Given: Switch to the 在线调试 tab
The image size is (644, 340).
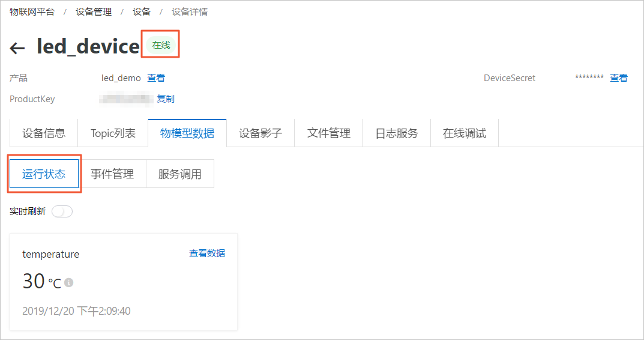Looking at the screenshot, I should coord(465,133).
